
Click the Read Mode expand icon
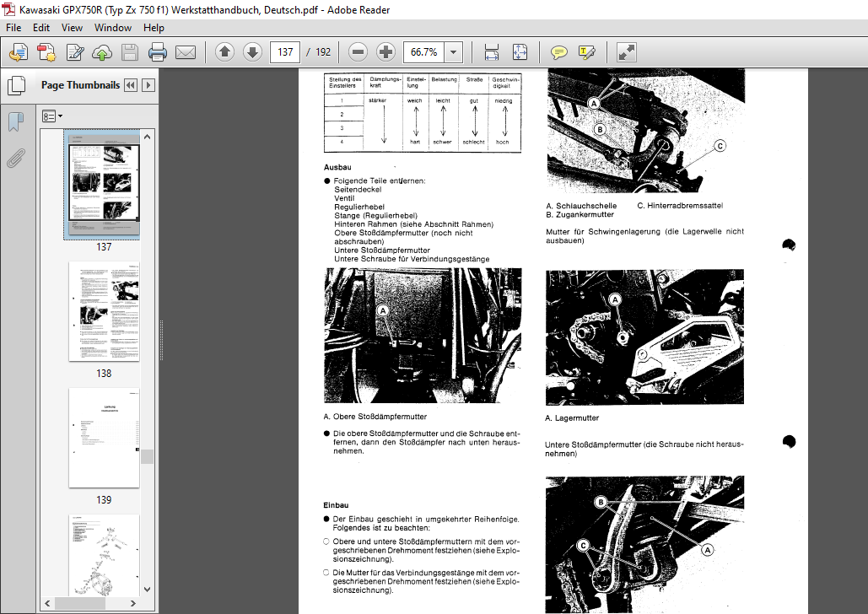pyautogui.click(x=627, y=52)
